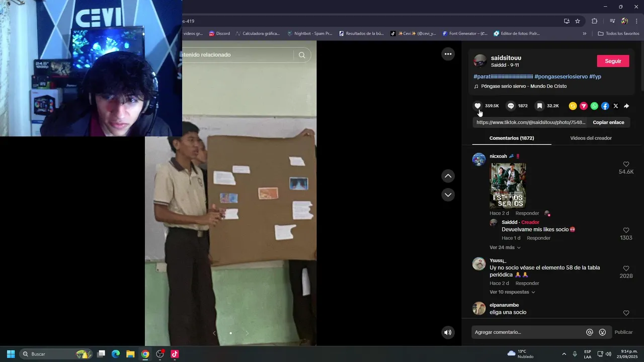Open TikTok app in taskbar
The width and height of the screenshot is (644, 362).
click(175, 354)
